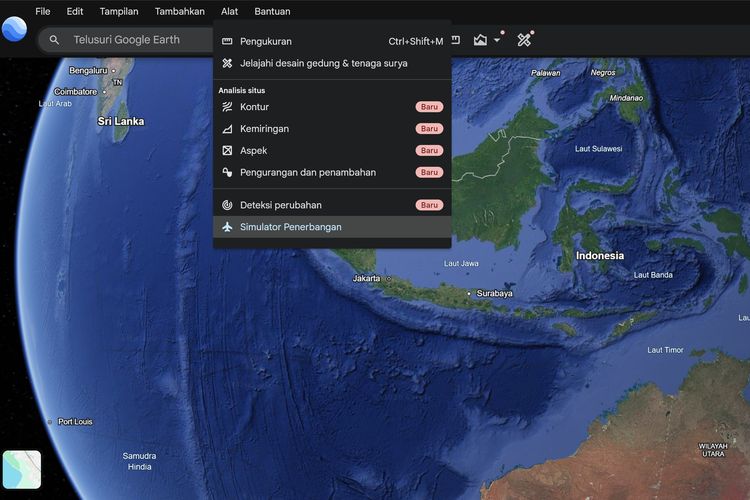Select the Kontur analysis option

coord(332,107)
